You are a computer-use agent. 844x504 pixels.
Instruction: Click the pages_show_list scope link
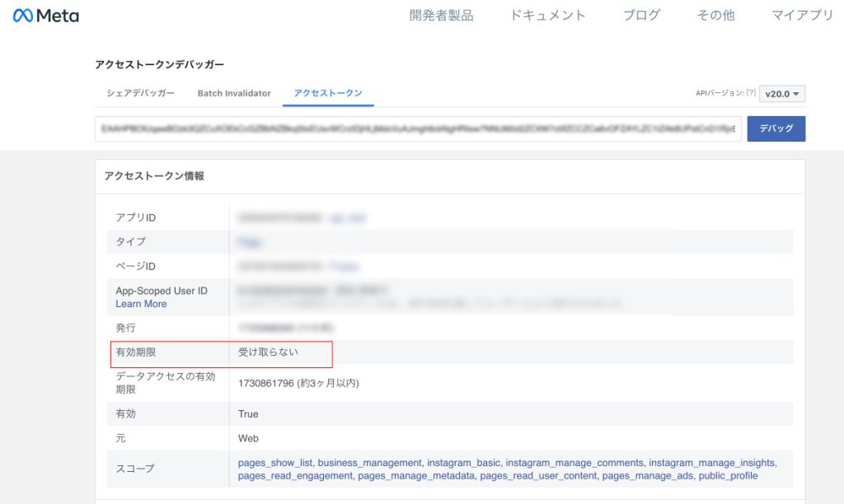tap(275, 463)
